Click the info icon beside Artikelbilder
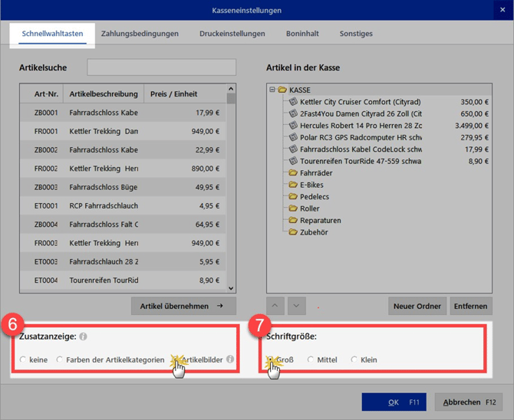Image resolution: width=514 pixels, height=420 pixels. coord(230,359)
